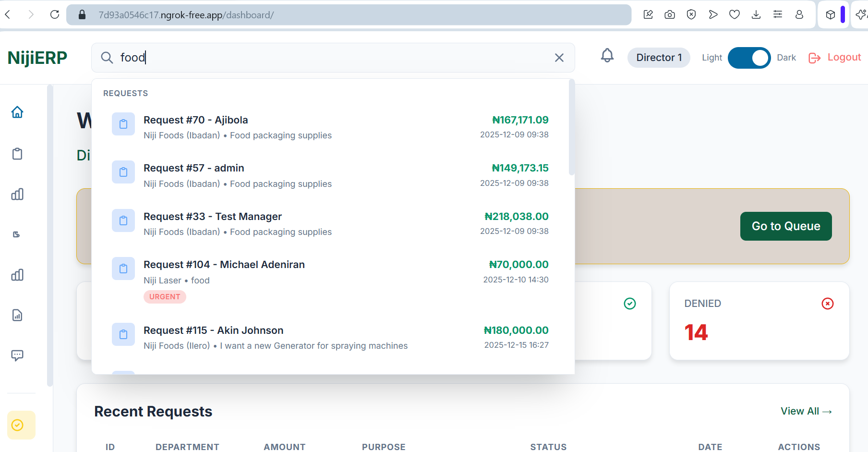Click into the search field containing 'food'
This screenshot has height=452, width=868.
[333, 58]
